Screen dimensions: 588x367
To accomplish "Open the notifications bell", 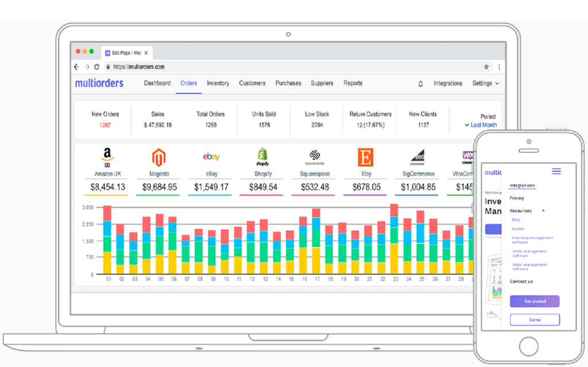I will click(x=420, y=83).
